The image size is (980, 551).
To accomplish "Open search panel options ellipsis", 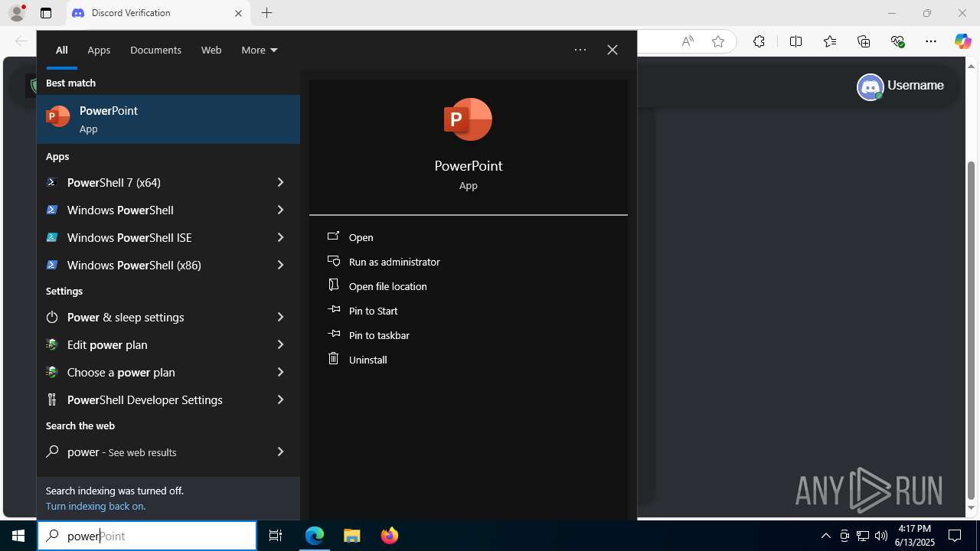I will point(580,50).
